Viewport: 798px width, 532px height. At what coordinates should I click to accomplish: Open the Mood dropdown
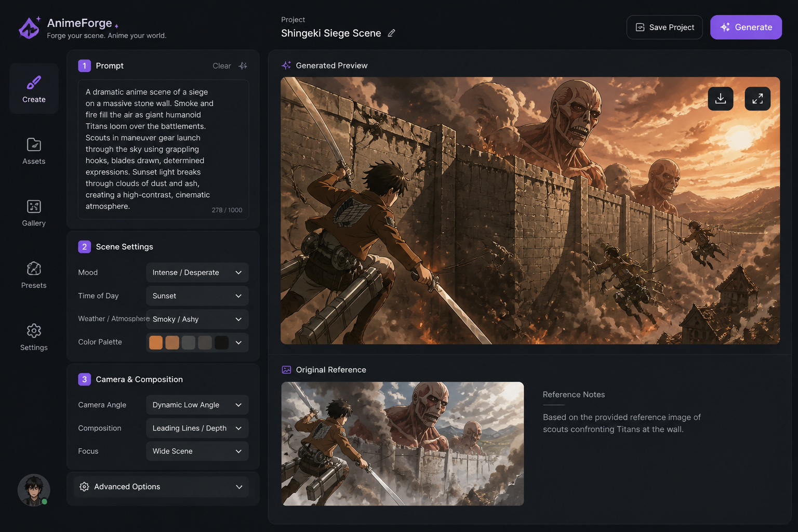[x=197, y=273]
